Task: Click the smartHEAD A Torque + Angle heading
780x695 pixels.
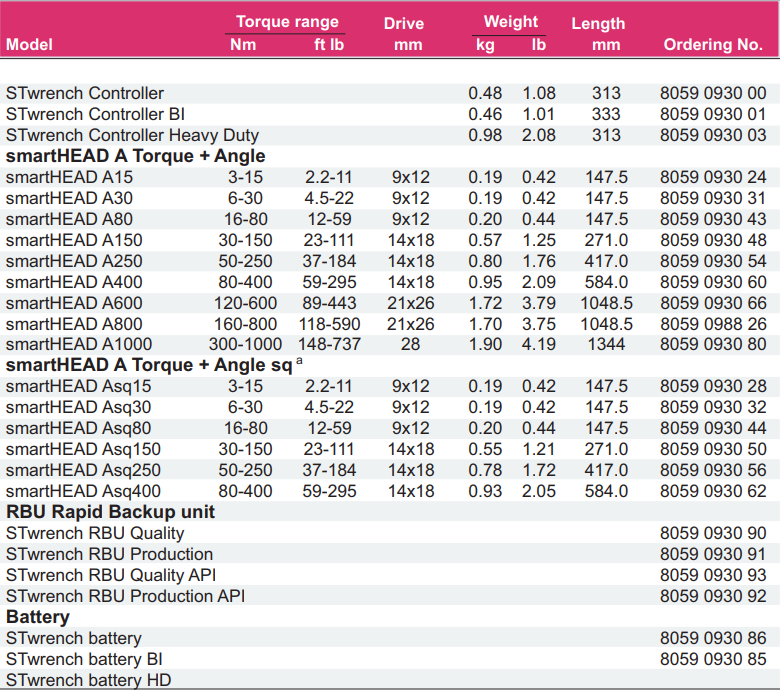Action: [x=135, y=156]
